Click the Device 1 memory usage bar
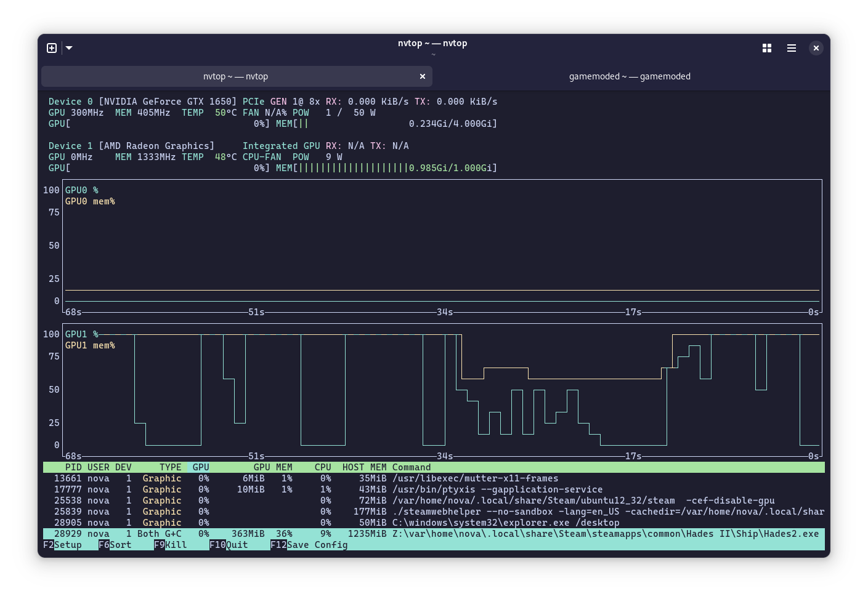The width and height of the screenshot is (868, 599). coord(353,168)
